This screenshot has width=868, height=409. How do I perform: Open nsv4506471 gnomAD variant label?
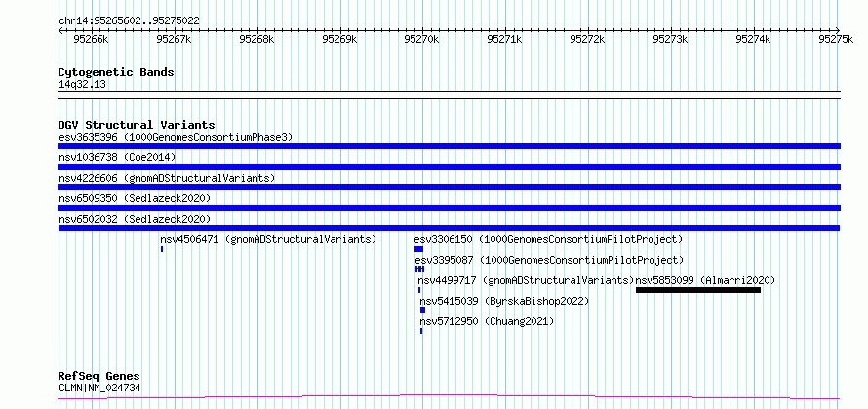click(268, 239)
